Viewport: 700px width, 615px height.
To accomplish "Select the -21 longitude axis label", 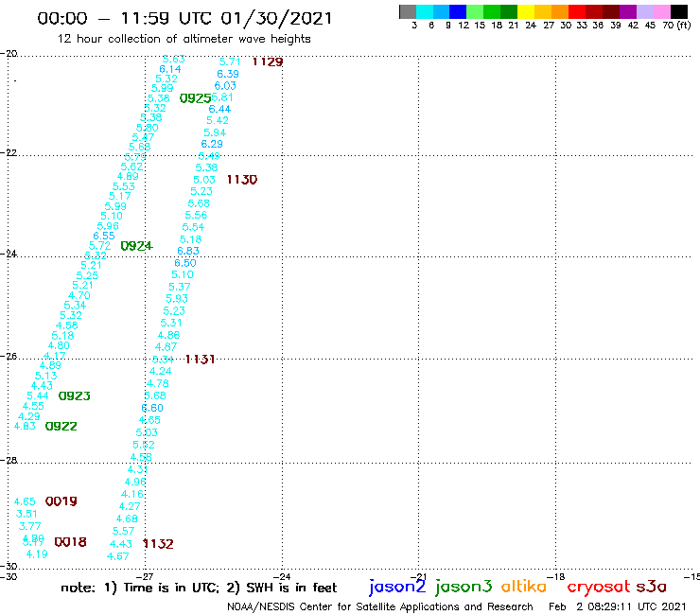I will click(x=419, y=576).
